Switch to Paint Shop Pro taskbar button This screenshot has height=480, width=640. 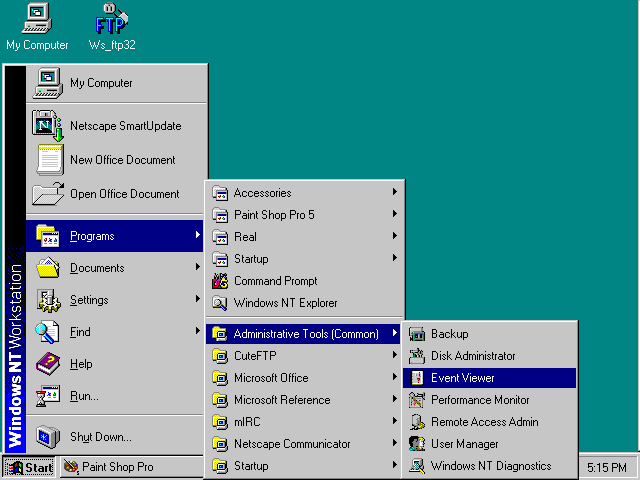point(132,467)
